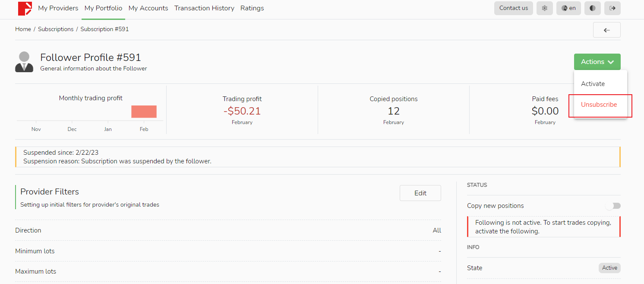Open Subscriptions breadcrumb link
This screenshot has width=644, height=284.
pyautogui.click(x=56, y=29)
